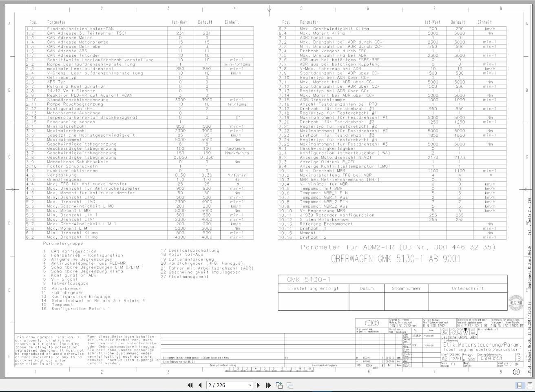Click the Ist-Wert column header
The image size is (535, 392).
[179, 22]
